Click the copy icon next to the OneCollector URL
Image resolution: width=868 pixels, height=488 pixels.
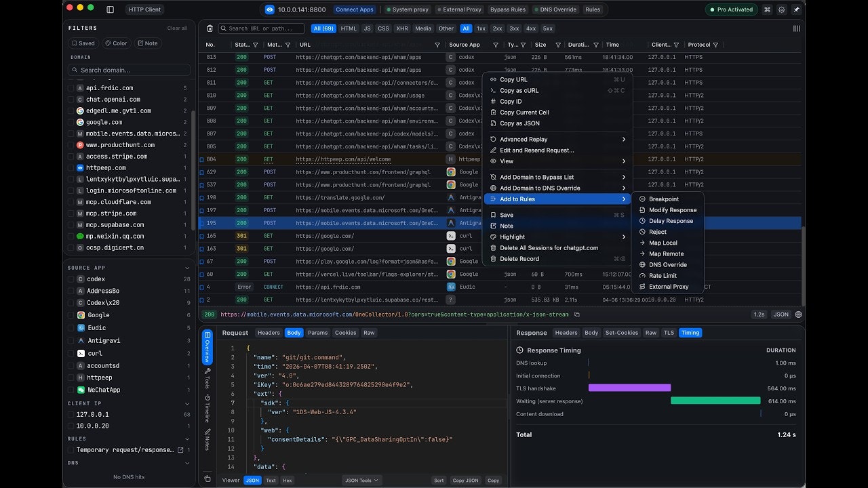click(577, 314)
